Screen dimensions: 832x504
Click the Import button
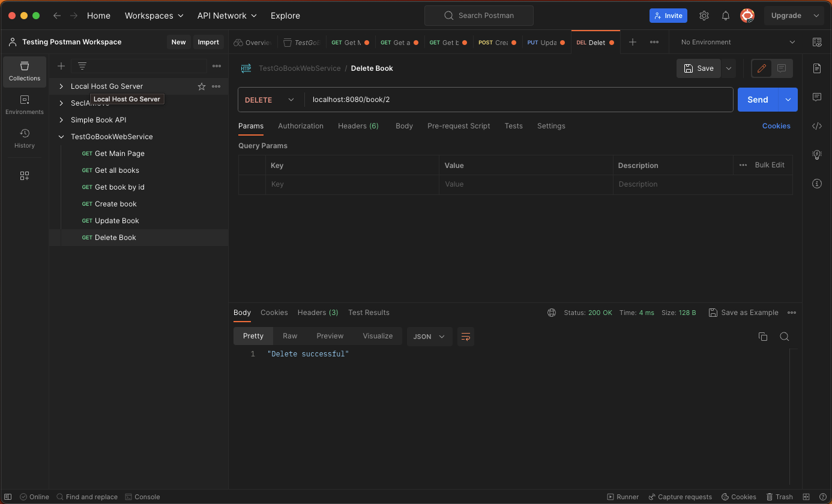click(208, 42)
